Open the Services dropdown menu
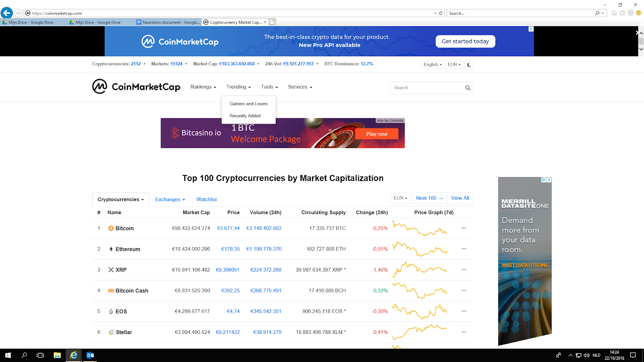The image size is (644, 362). [300, 87]
